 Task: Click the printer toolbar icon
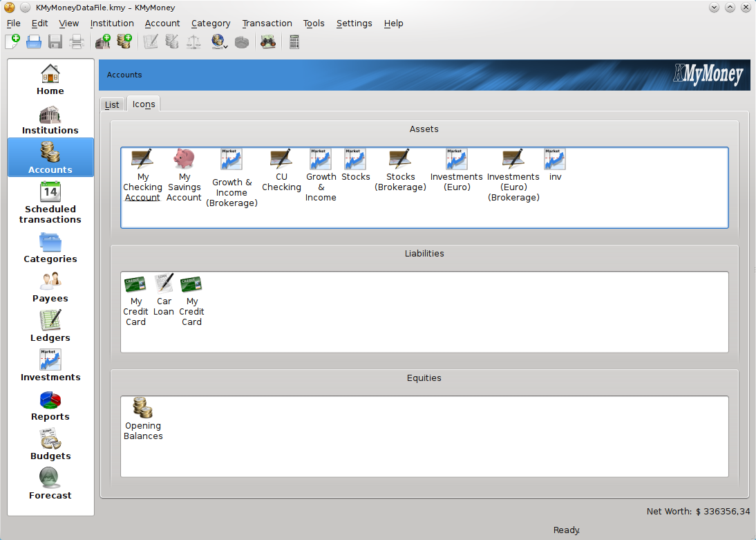(x=77, y=42)
